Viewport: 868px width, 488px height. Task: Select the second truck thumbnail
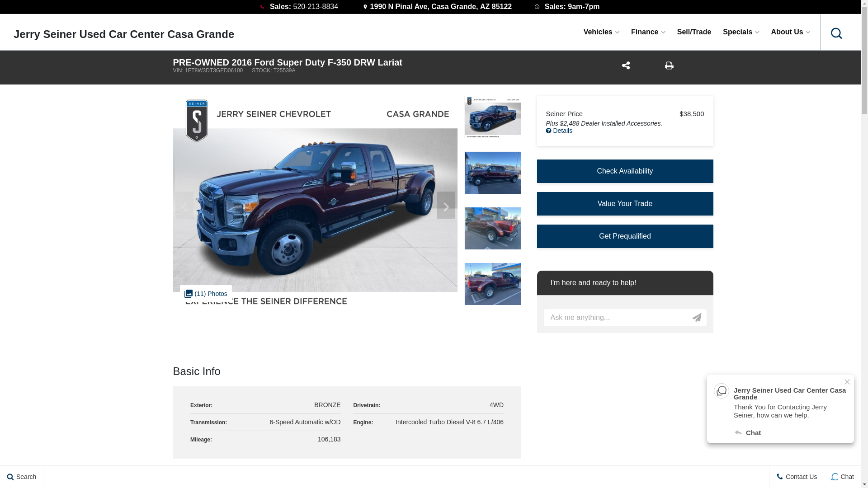click(492, 173)
